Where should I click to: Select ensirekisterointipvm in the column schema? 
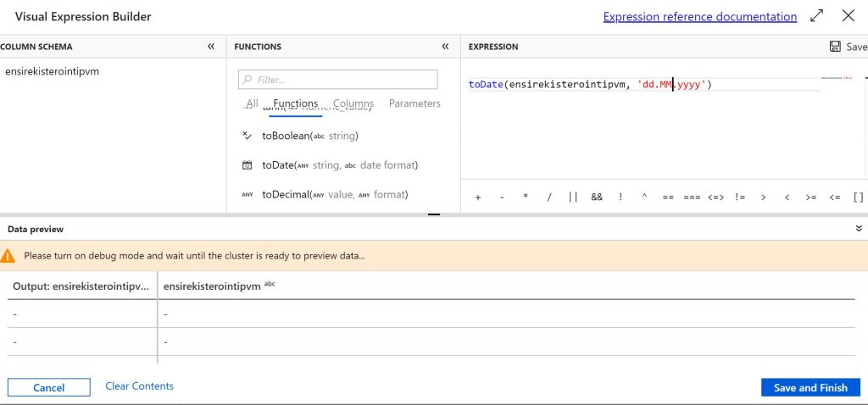point(52,71)
